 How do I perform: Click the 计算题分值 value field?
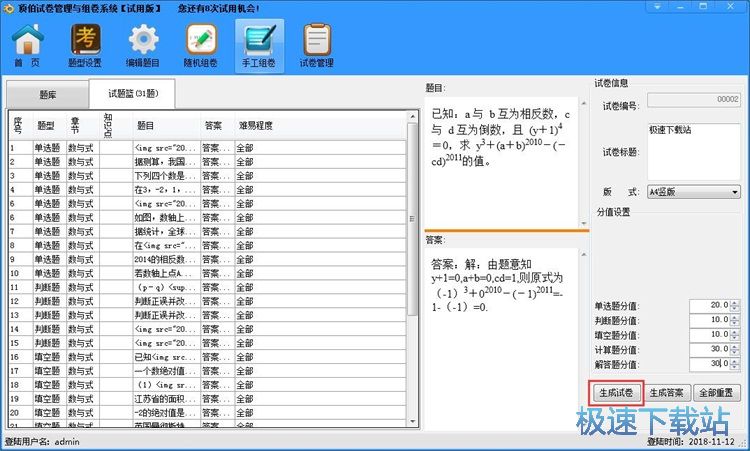pyautogui.click(x=710, y=349)
